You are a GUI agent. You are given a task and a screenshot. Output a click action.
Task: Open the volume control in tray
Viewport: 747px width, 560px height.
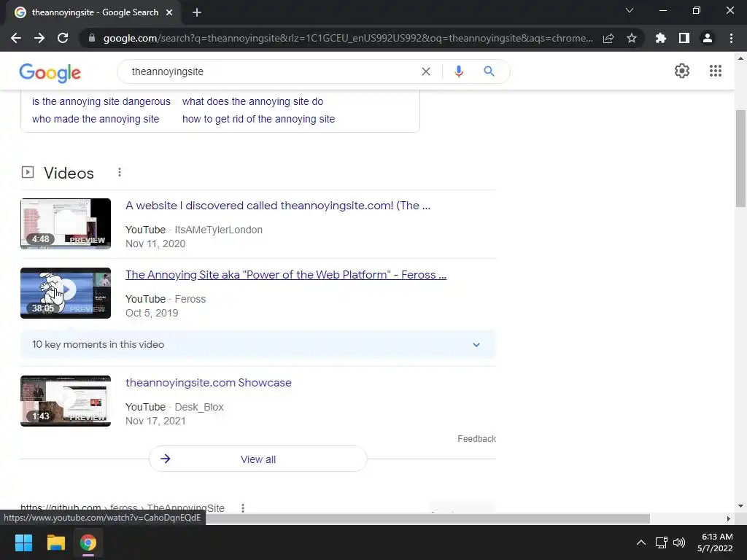(679, 542)
